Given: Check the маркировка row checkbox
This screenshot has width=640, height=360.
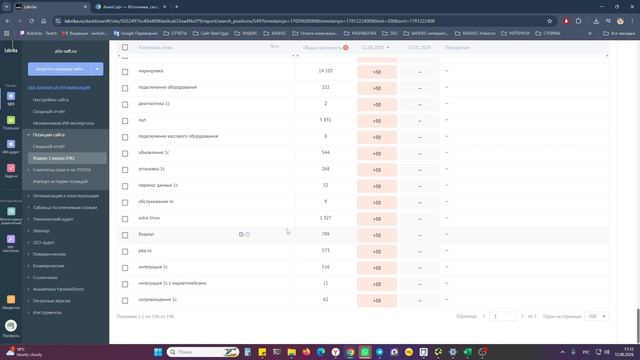Looking at the screenshot, I should [125, 72].
